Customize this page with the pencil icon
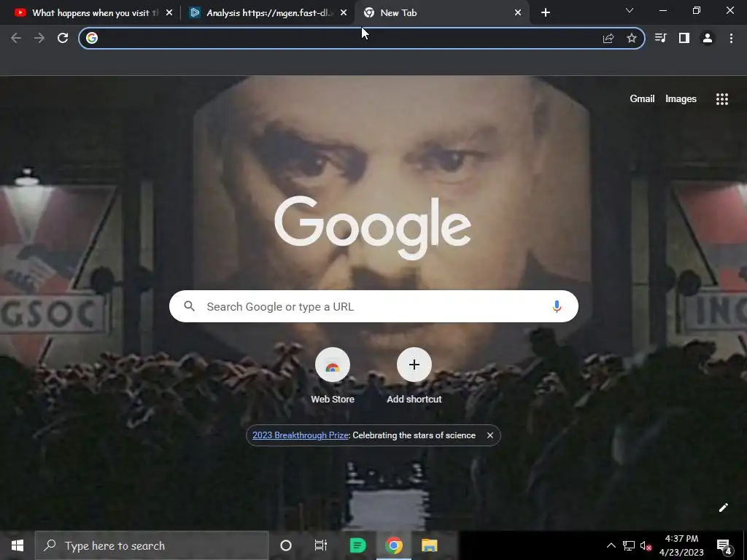 click(723, 507)
